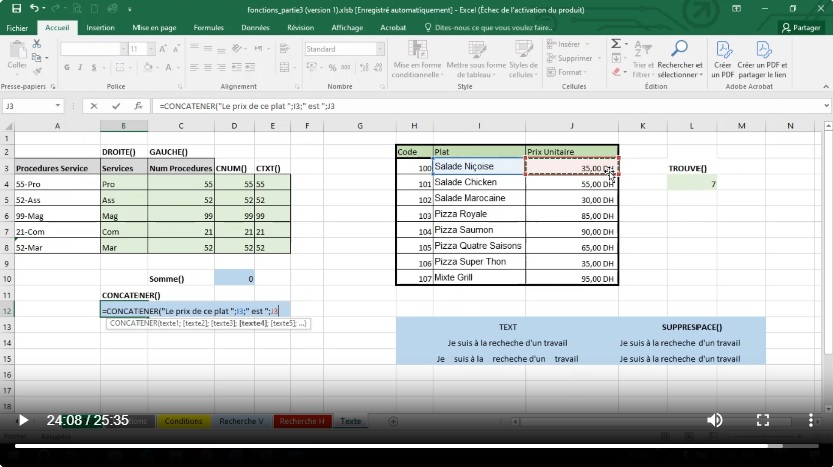
Task: Toggle Bold G formatting
Action: pos(67,67)
